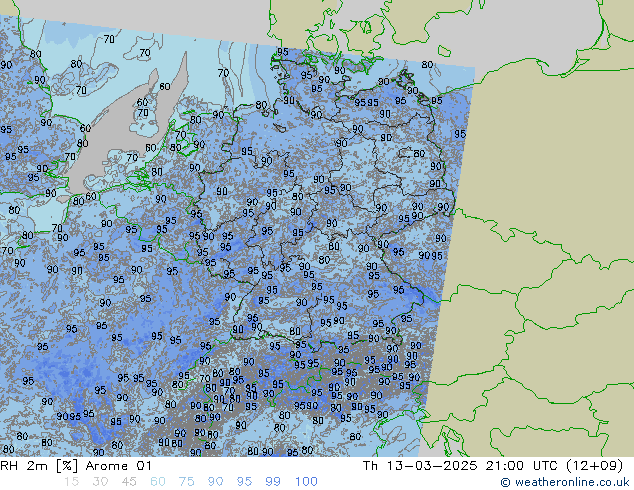The image size is (634, 490).
Task: Select the legend value 100
Action: [306, 482]
